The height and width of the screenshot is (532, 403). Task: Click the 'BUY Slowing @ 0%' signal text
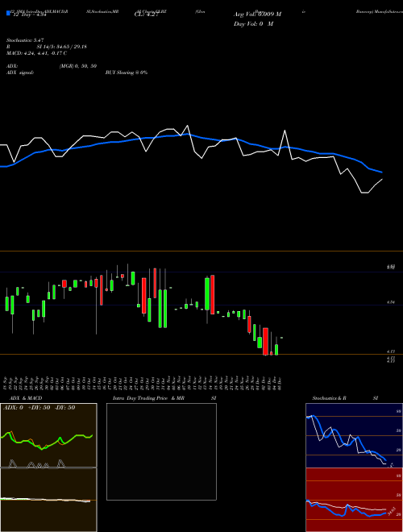(x=127, y=73)
